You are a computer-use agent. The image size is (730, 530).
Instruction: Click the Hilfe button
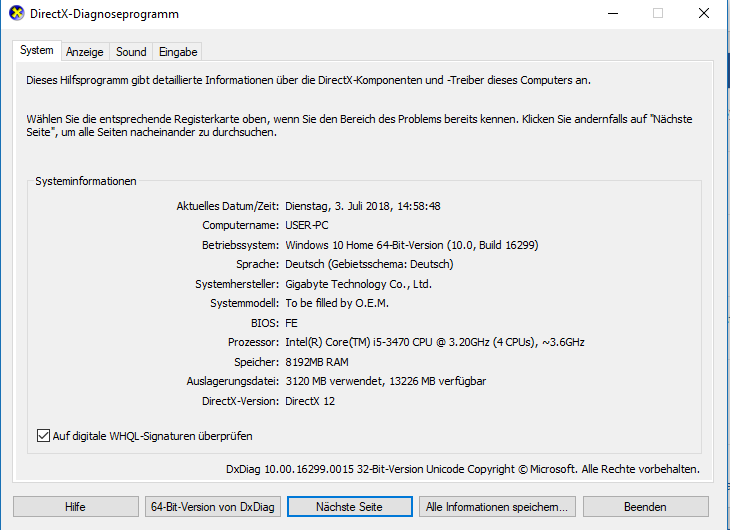75,507
